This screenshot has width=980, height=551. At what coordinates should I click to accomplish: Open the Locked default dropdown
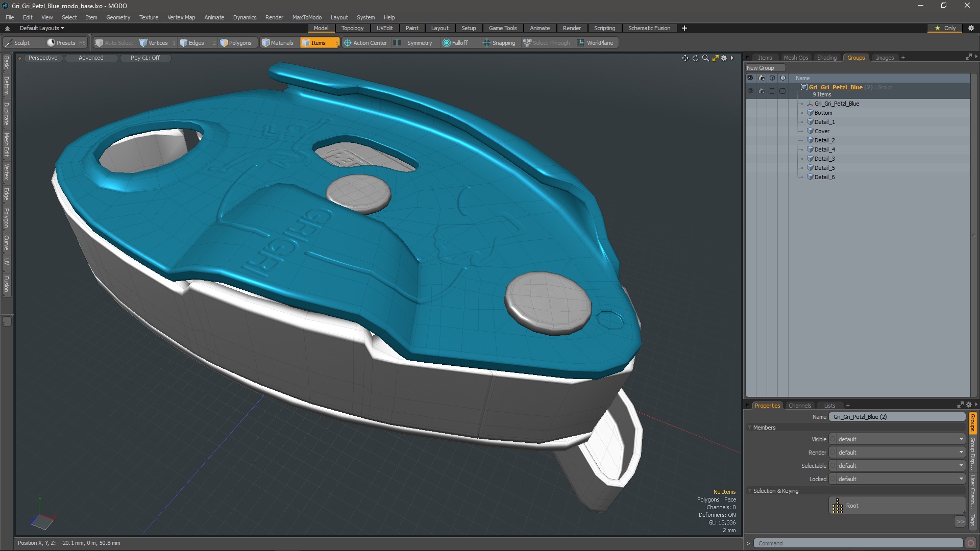[x=897, y=479]
